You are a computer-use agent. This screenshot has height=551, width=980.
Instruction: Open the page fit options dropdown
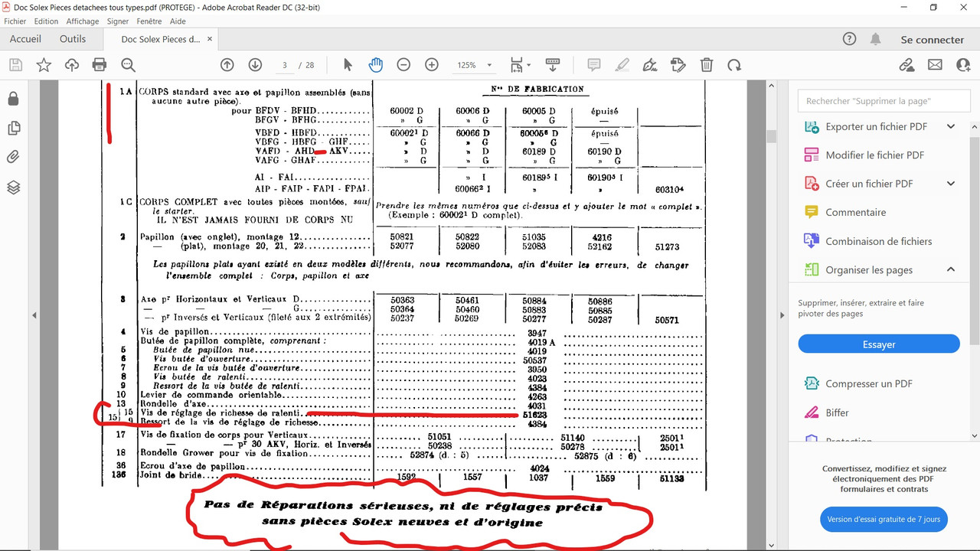click(x=520, y=65)
